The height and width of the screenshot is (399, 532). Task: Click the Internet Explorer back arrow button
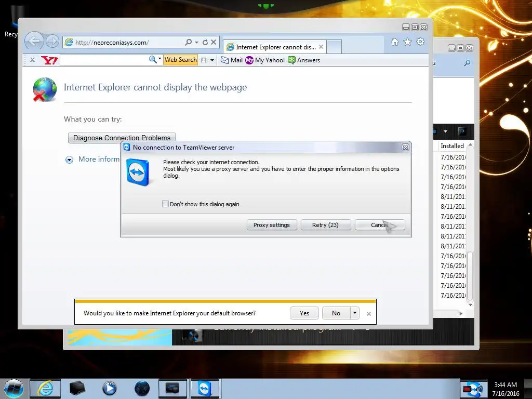(x=34, y=41)
